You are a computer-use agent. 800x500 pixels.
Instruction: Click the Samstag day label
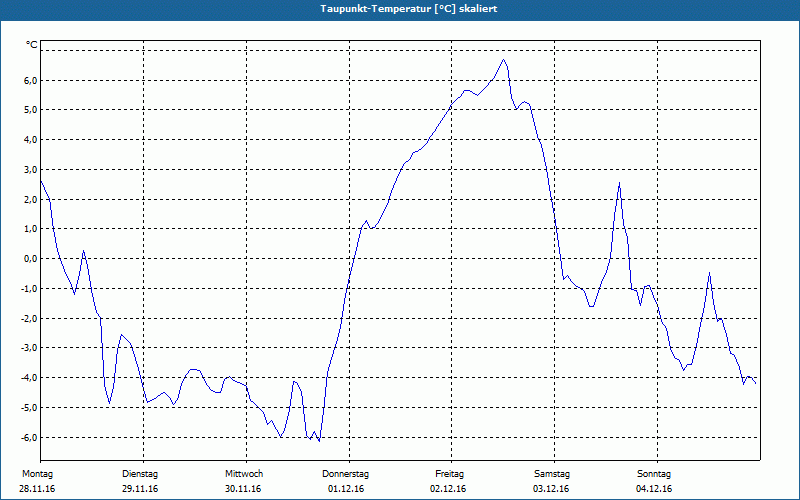[x=552, y=474]
